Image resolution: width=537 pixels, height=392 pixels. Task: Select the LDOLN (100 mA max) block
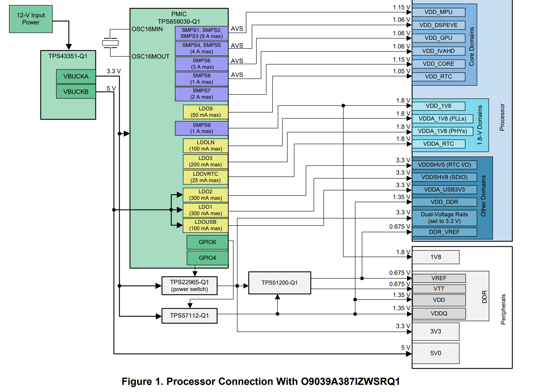(x=206, y=146)
